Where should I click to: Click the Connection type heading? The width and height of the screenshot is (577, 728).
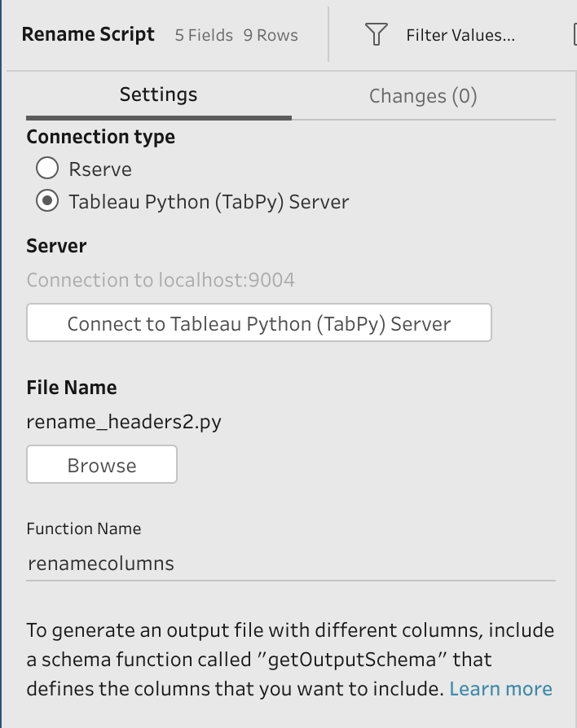(x=100, y=137)
